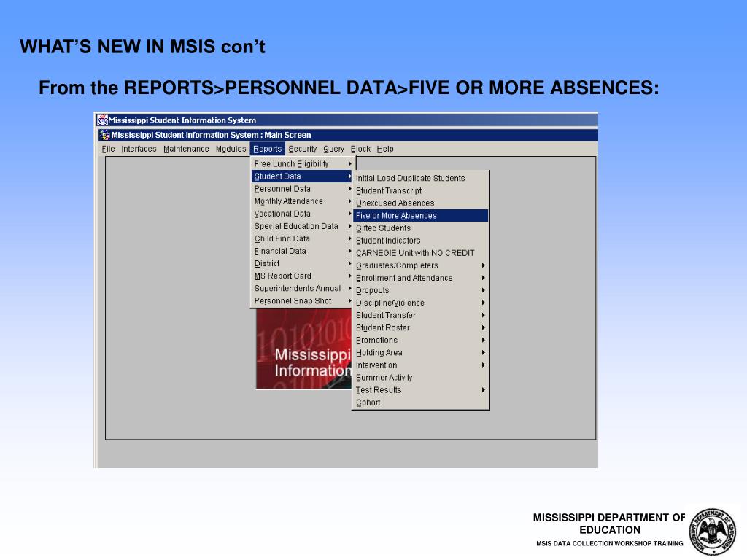Expand Promotions submenu arrow

click(483, 340)
